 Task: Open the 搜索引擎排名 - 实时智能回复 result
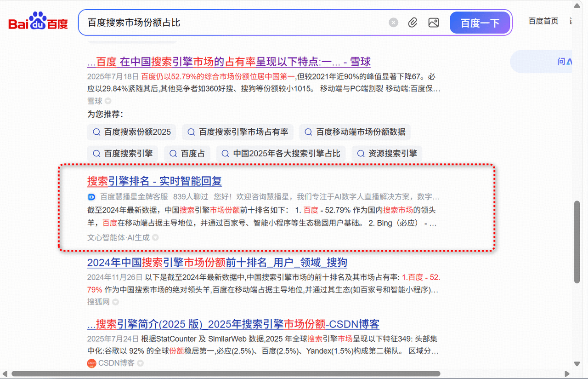point(154,181)
